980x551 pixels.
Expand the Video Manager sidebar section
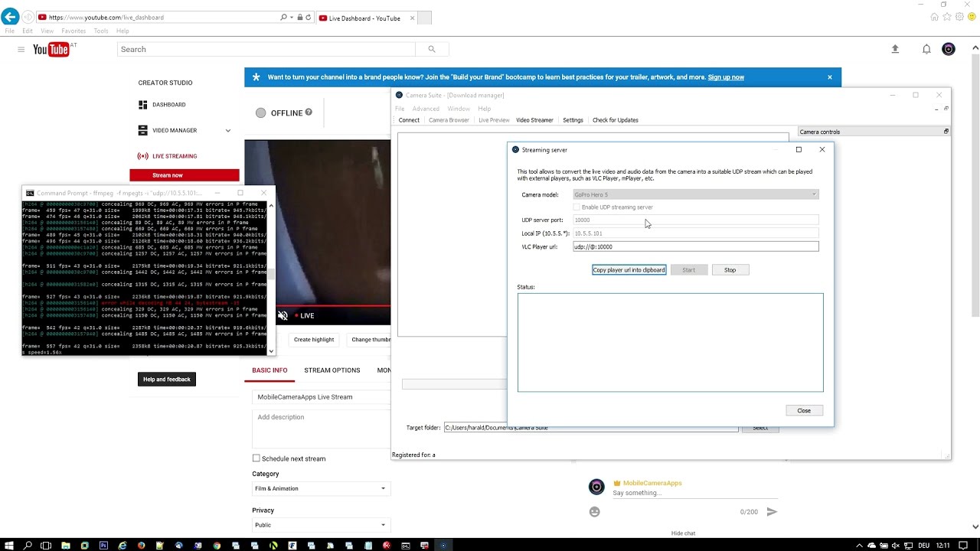point(227,131)
